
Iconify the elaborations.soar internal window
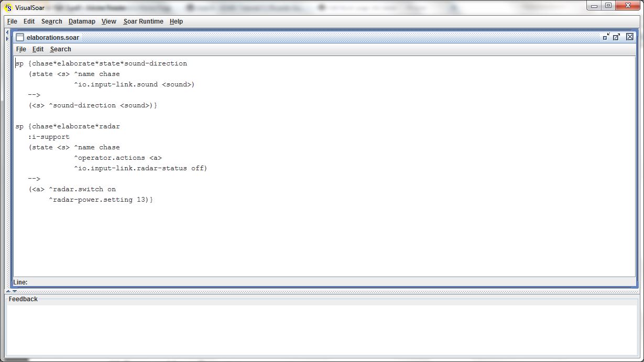[x=606, y=37]
